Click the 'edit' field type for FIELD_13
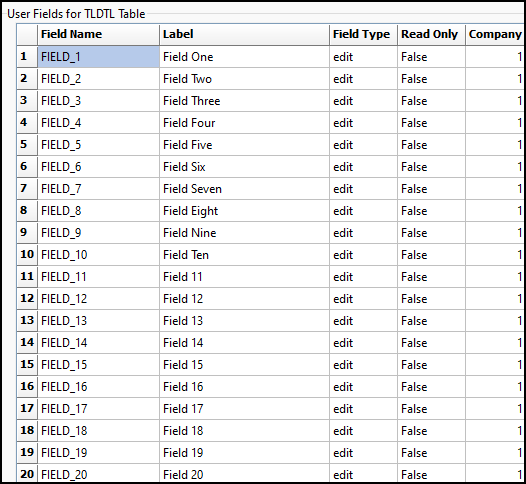The image size is (526, 484). (364, 321)
